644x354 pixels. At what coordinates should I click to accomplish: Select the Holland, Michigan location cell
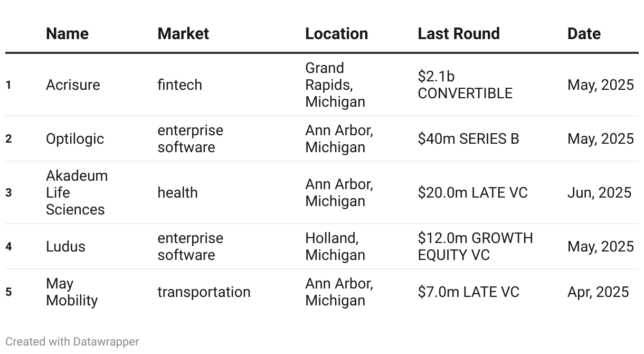click(335, 247)
